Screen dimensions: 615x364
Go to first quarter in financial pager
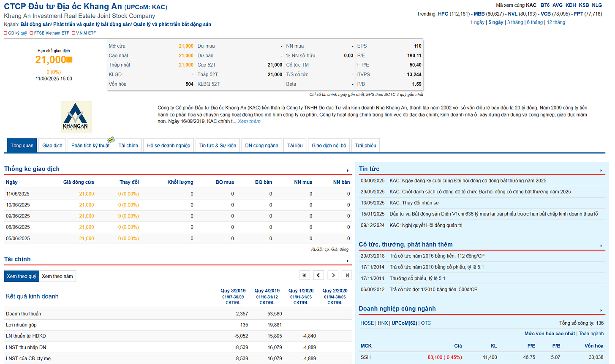[x=305, y=275]
